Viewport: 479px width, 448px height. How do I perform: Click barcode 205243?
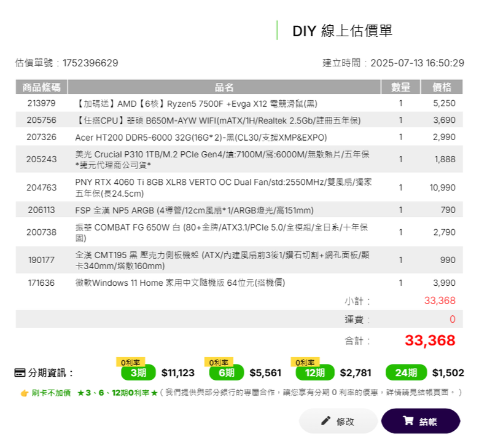41,159
